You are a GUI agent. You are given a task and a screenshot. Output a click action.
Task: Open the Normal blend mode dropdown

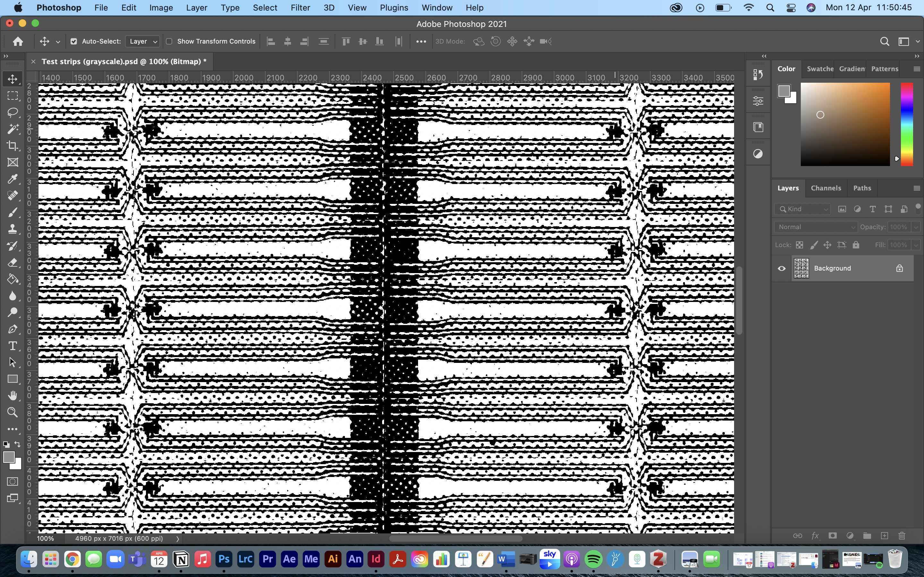coord(816,227)
